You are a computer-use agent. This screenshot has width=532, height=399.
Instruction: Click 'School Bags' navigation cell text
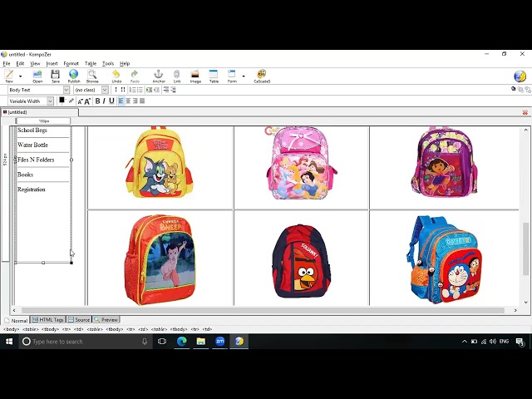(x=32, y=131)
